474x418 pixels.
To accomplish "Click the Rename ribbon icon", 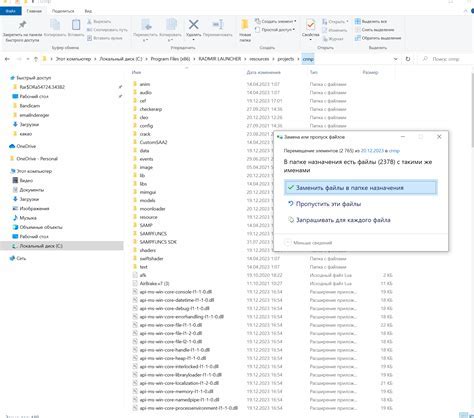I will coord(218,25).
